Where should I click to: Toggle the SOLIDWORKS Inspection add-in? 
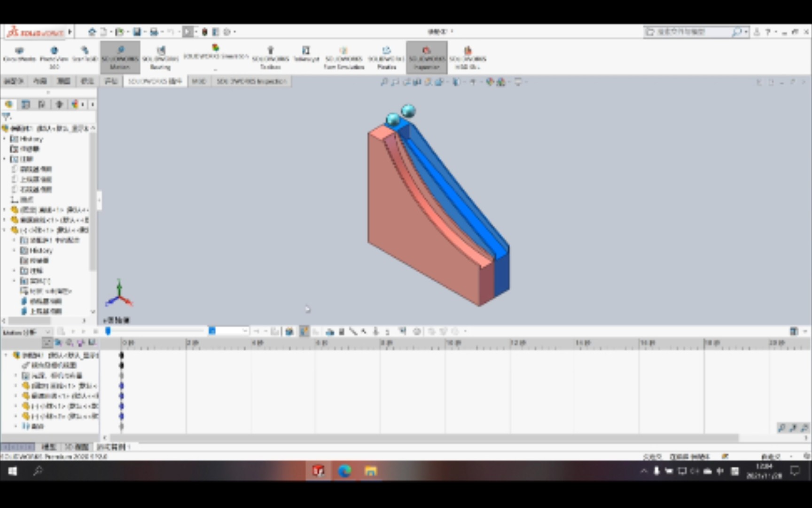point(427,57)
